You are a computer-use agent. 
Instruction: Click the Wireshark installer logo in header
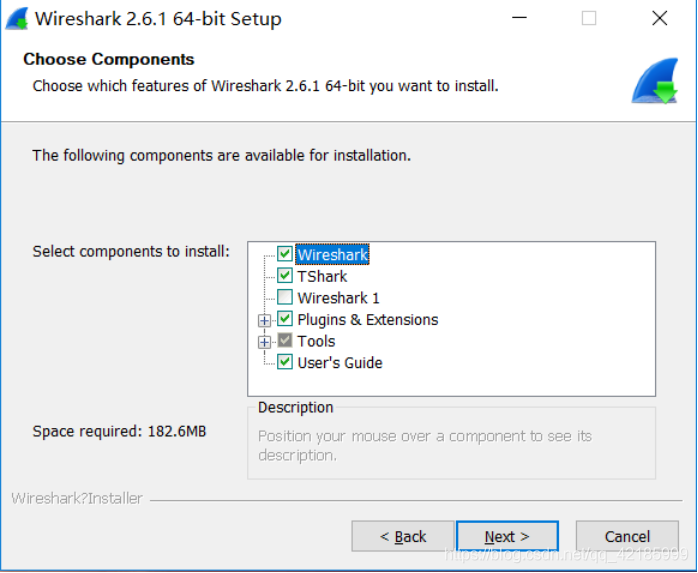(655, 81)
